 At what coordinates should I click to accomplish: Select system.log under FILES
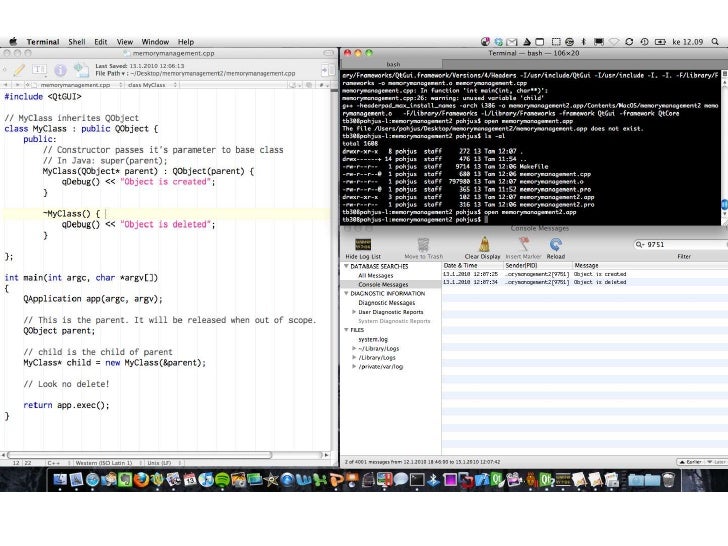pyautogui.click(x=373, y=339)
